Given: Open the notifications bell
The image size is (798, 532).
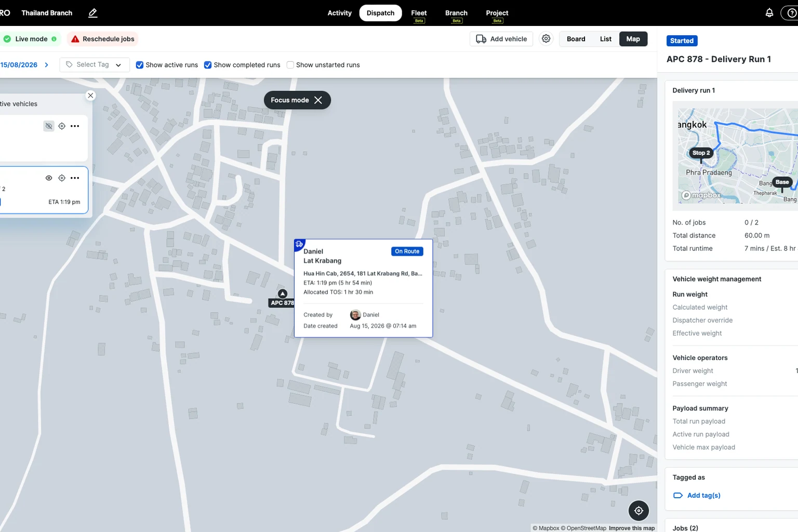Looking at the screenshot, I should [x=769, y=13].
